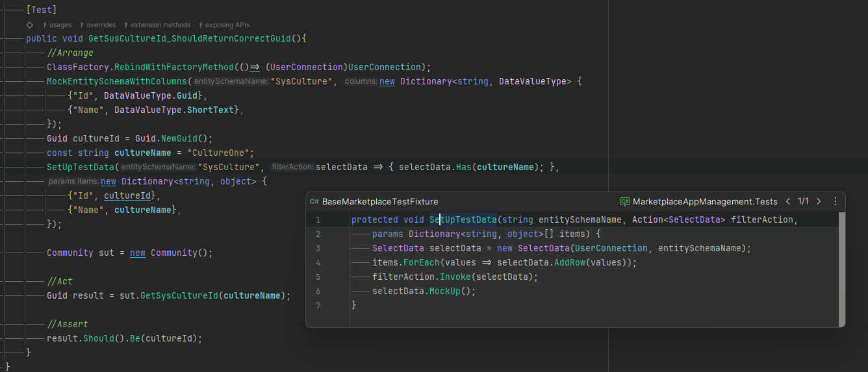Click the C# file icon beside BaseMarketplaceTestFixture
This screenshot has width=868, height=372.
314,202
